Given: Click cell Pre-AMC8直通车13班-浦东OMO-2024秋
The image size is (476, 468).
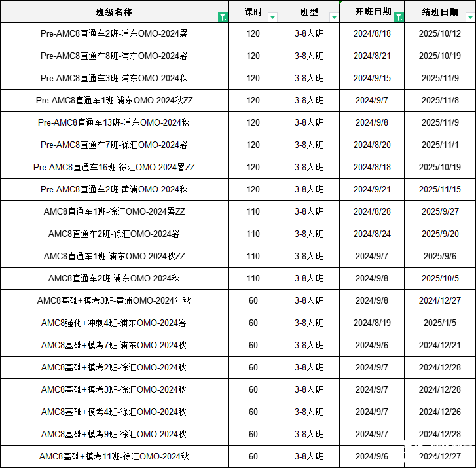Looking at the screenshot, I should pyautogui.click(x=114, y=122).
